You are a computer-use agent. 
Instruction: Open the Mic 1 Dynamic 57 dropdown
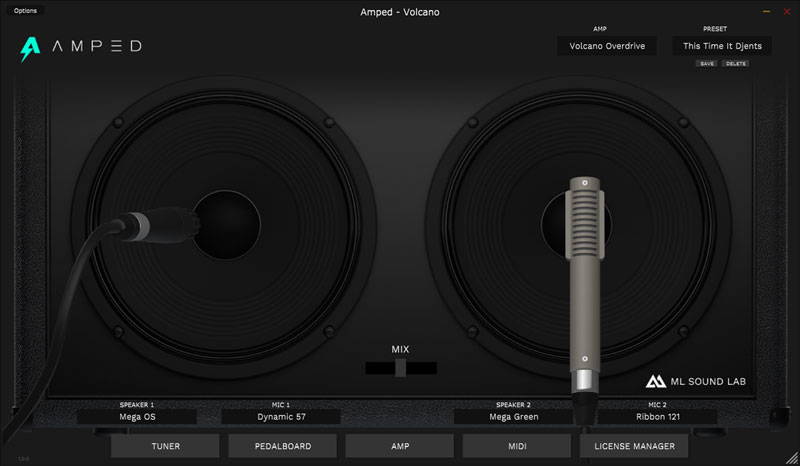[x=281, y=416]
